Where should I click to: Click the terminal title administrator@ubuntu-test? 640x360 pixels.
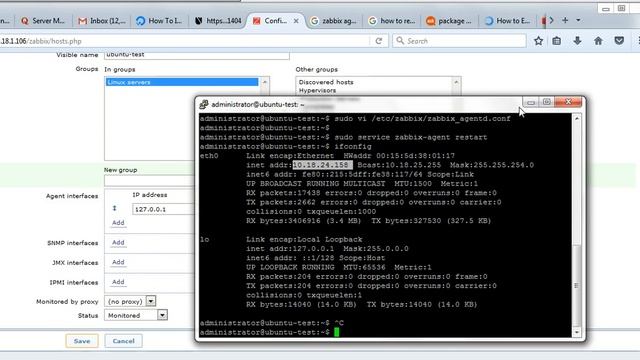click(257, 104)
